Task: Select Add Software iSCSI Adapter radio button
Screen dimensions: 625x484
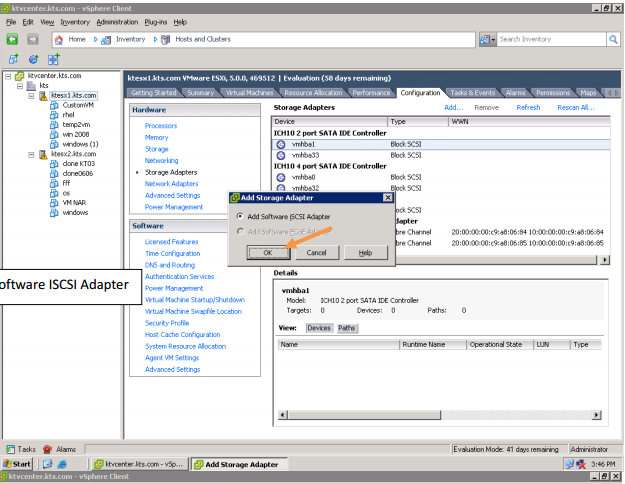Action: 240,216
